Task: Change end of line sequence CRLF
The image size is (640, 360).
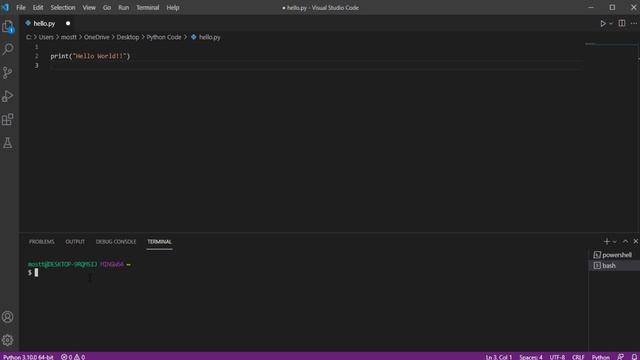Action: click(578, 357)
